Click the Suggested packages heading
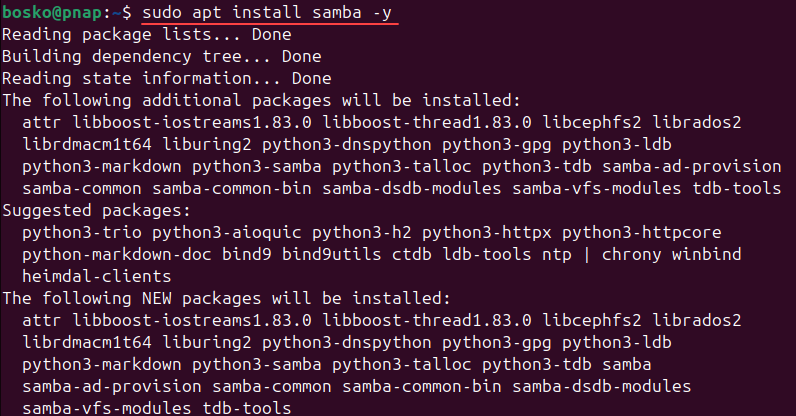 [x=96, y=210]
